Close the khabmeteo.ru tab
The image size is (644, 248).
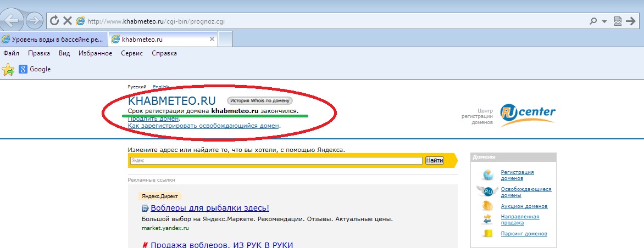[212, 40]
